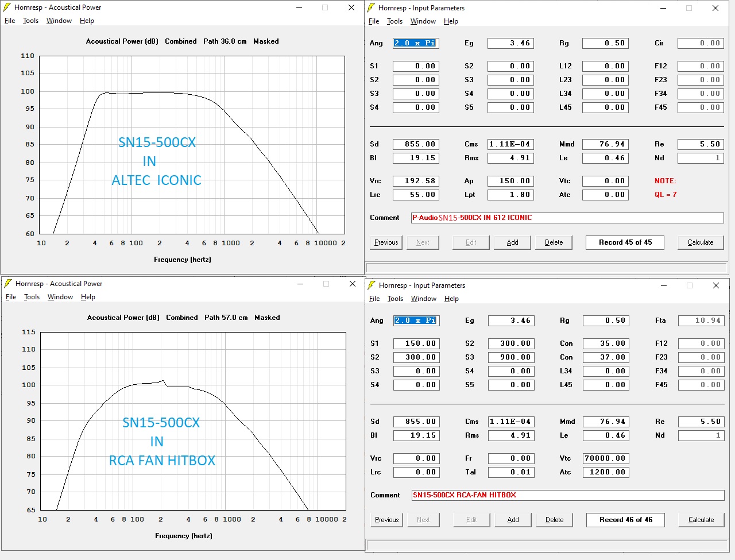Minimize the top Input Parameters window
The image size is (735, 560).
[663, 8]
